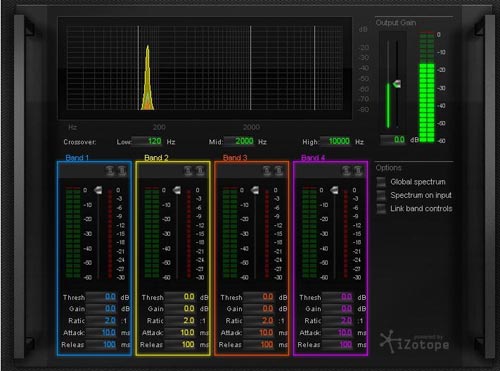Toggle the Band 1 bypass (B) button
Screen dimensions: 500x371
[x=122, y=171]
